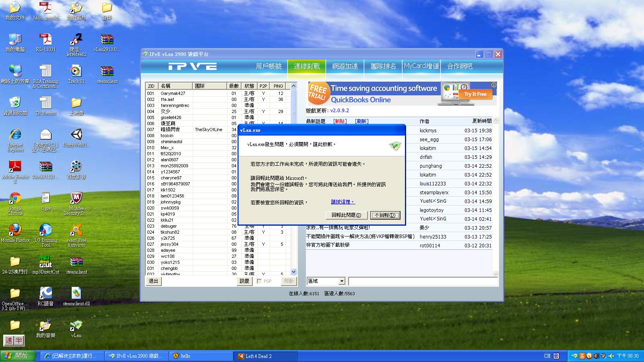Open Left 4 Dead 2 taskbar button
The image size is (644, 362).
click(266, 356)
